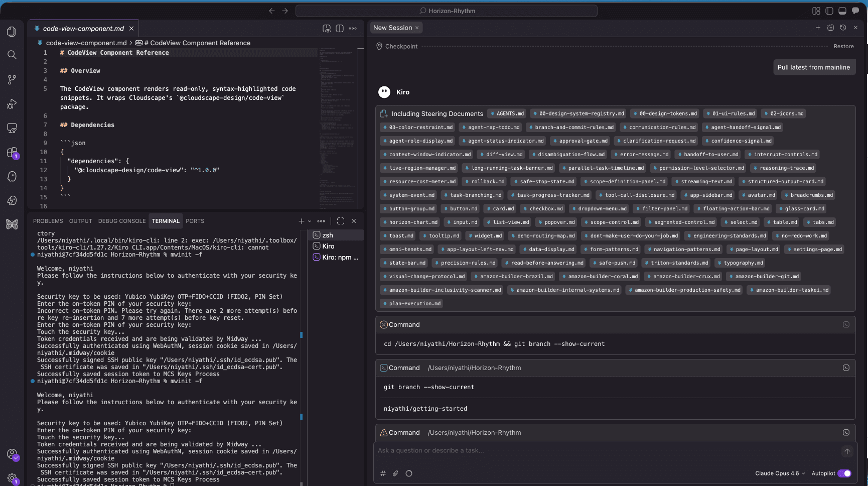Click the butterfly icon in activity bar
Viewport: 868px width, 486px height.
pyautogui.click(x=12, y=224)
